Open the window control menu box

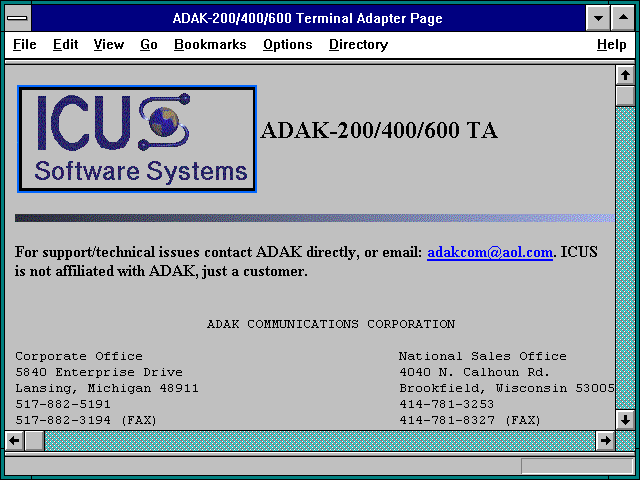coord(18,18)
